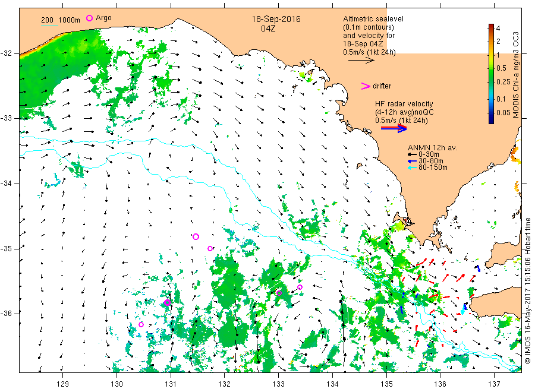Click the longitude axis label '134'
This screenshot has width=535, height=392.
pyautogui.click(x=332, y=384)
